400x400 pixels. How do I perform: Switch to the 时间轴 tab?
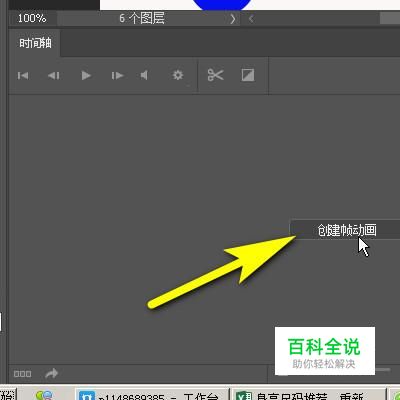click(x=35, y=43)
